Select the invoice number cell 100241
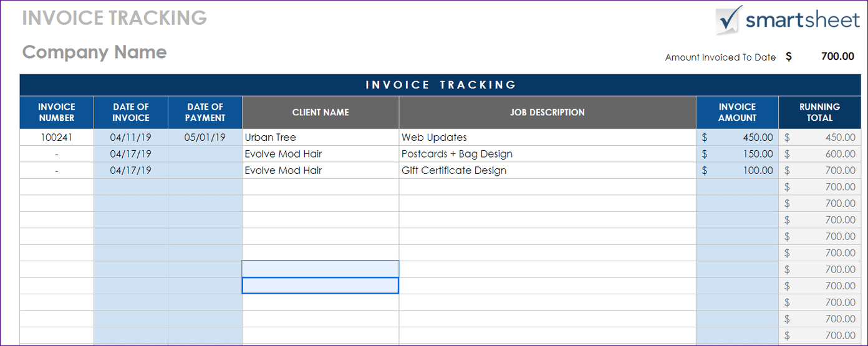 pos(57,138)
